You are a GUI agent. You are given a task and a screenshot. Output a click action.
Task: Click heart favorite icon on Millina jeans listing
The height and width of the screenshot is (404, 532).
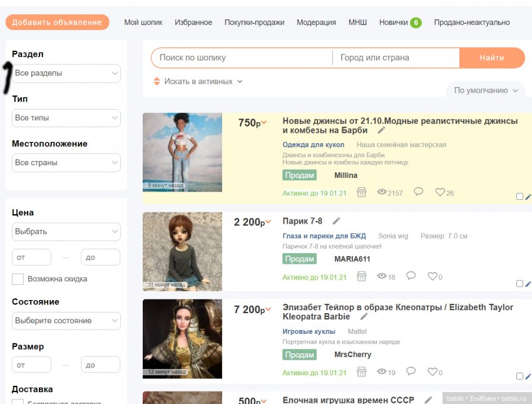click(x=439, y=192)
